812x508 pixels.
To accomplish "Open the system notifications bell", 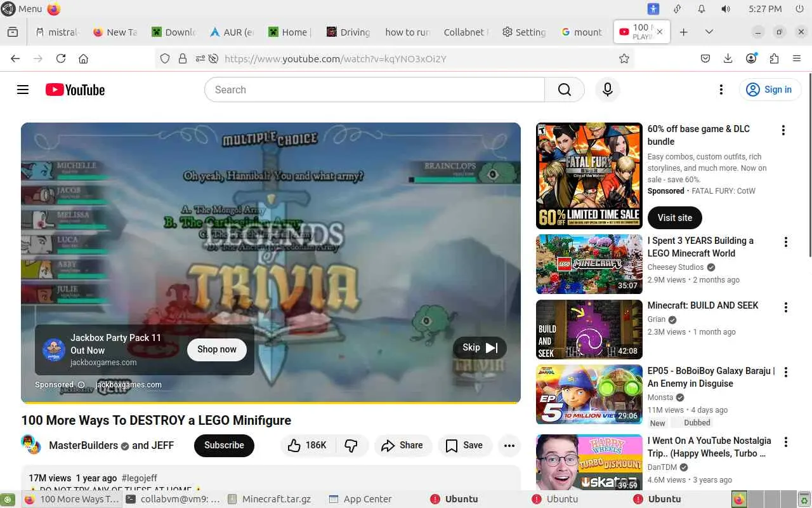I will pyautogui.click(x=702, y=9).
